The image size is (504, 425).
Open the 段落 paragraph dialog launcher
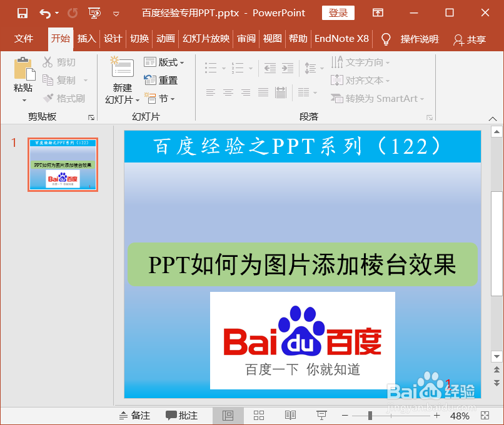430,117
